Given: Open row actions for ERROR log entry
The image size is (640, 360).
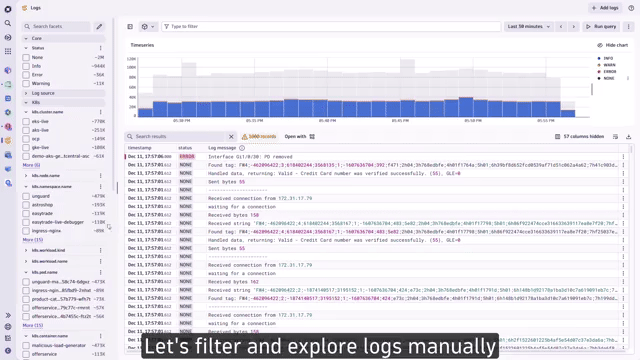Looking at the screenshot, I should pos(623,157).
